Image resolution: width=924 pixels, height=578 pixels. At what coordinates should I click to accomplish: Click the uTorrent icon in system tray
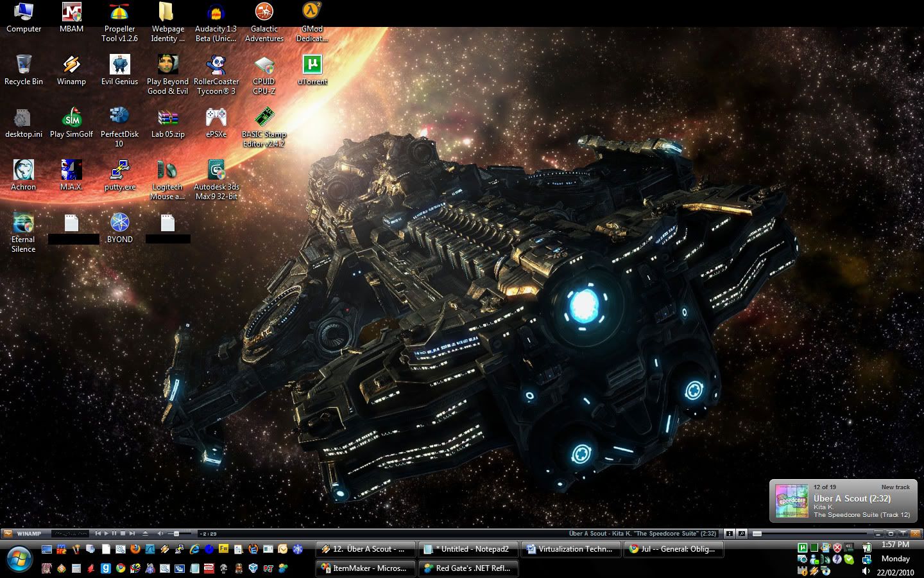[x=802, y=548]
